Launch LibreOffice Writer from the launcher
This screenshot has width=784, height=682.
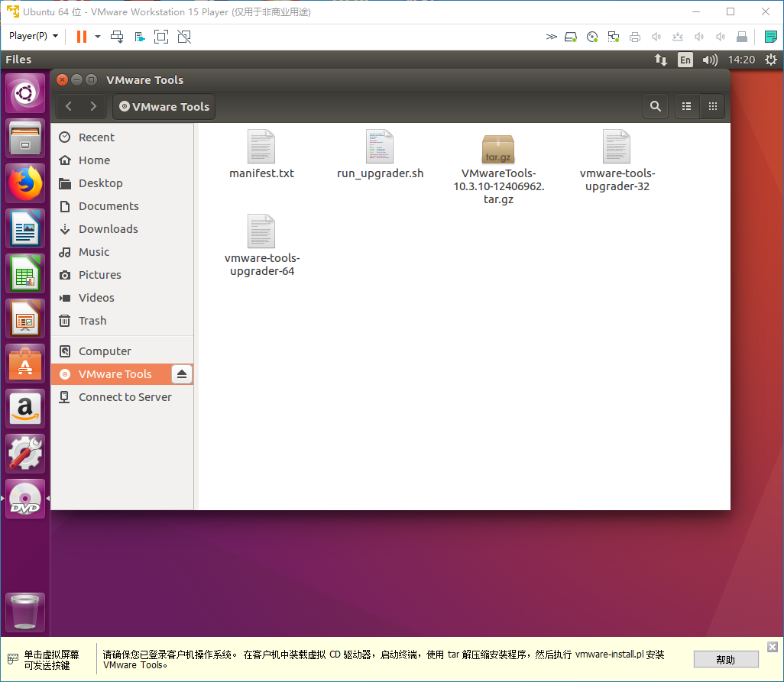(x=25, y=228)
